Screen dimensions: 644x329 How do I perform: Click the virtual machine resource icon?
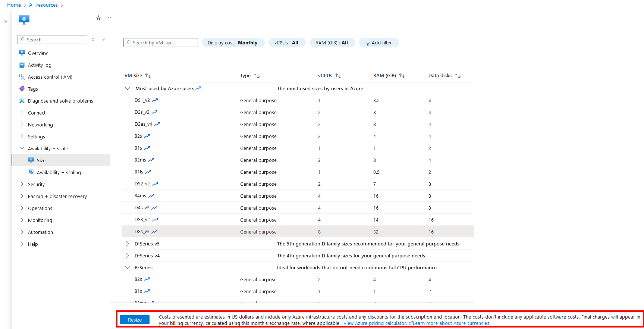click(24, 20)
